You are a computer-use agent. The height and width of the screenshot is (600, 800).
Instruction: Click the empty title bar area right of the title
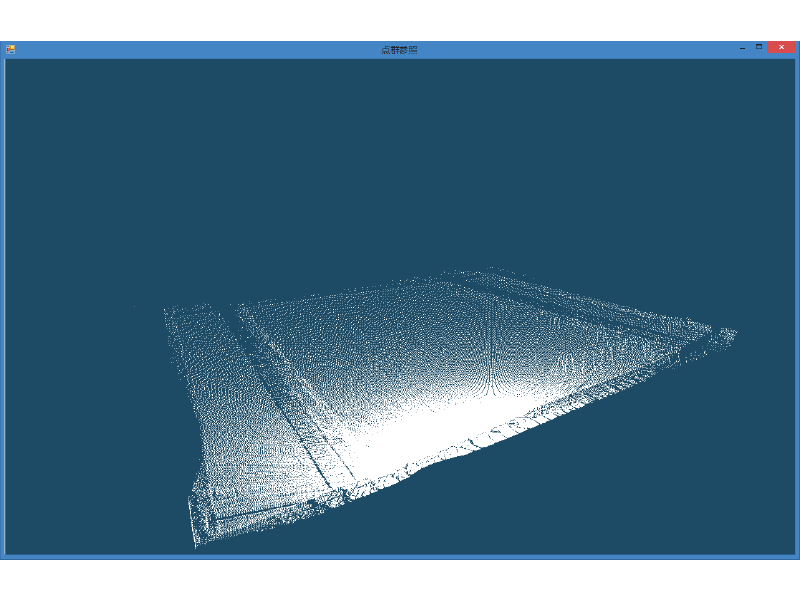[x=580, y=48]
